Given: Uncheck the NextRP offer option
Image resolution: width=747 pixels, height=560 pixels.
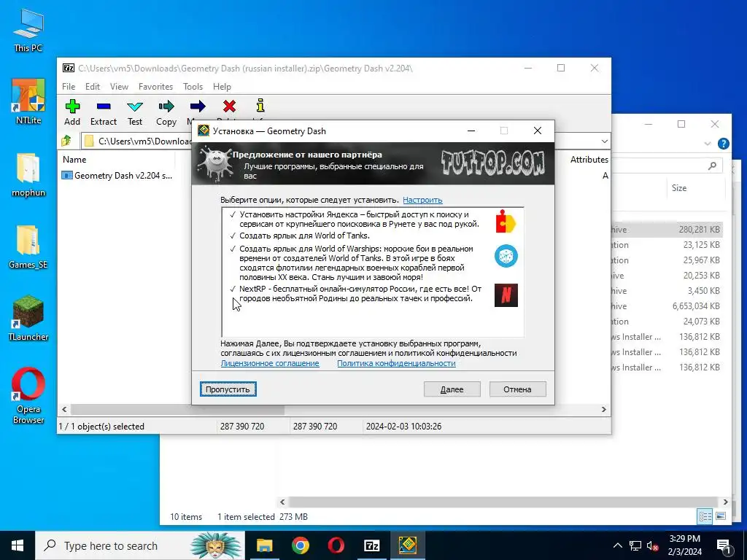Looking at the screenshot, I should click(x=233, y=289).
